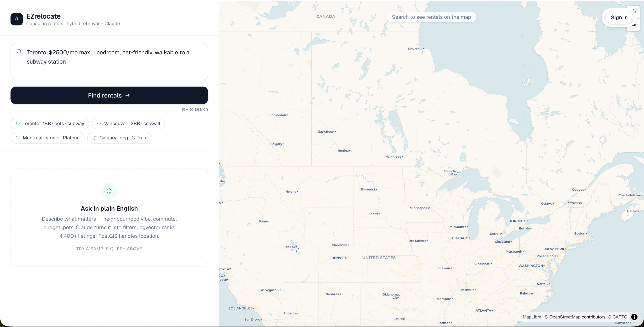The height and width of the screenshot is (327, 644).
Task: Click the Regina label on the map
Action: pos(343,151)
